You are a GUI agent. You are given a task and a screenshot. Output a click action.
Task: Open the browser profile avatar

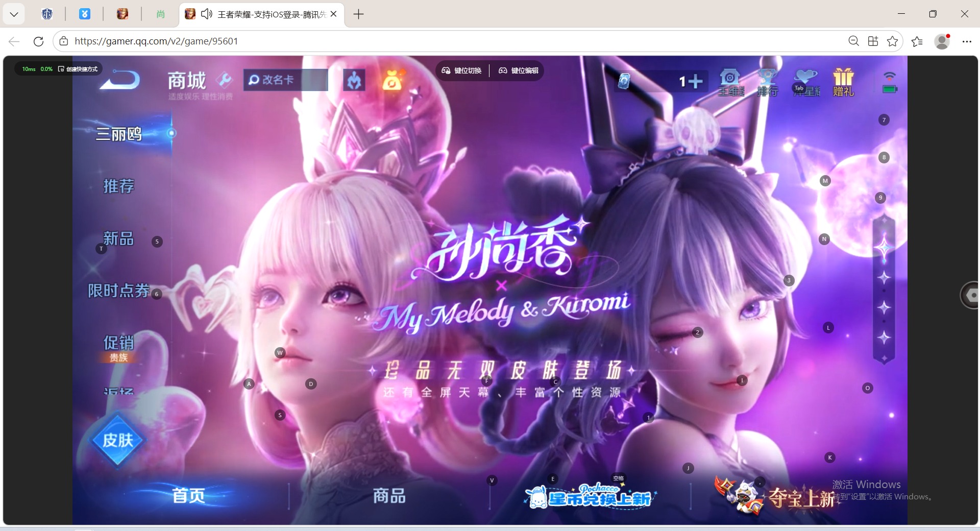(942, 41)
